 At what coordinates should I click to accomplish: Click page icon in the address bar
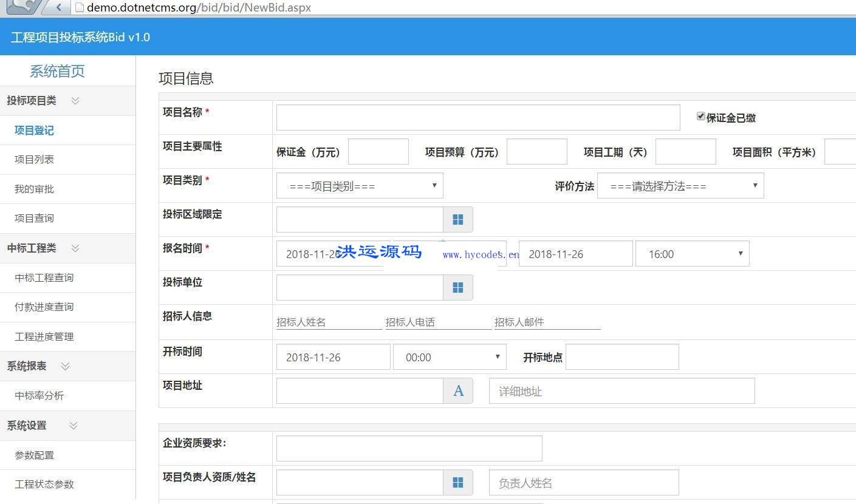[79, 7]
